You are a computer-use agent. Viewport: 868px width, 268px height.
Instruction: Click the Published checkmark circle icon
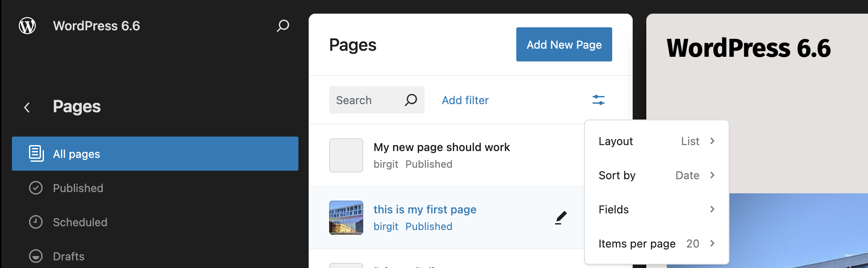(36, 188)
